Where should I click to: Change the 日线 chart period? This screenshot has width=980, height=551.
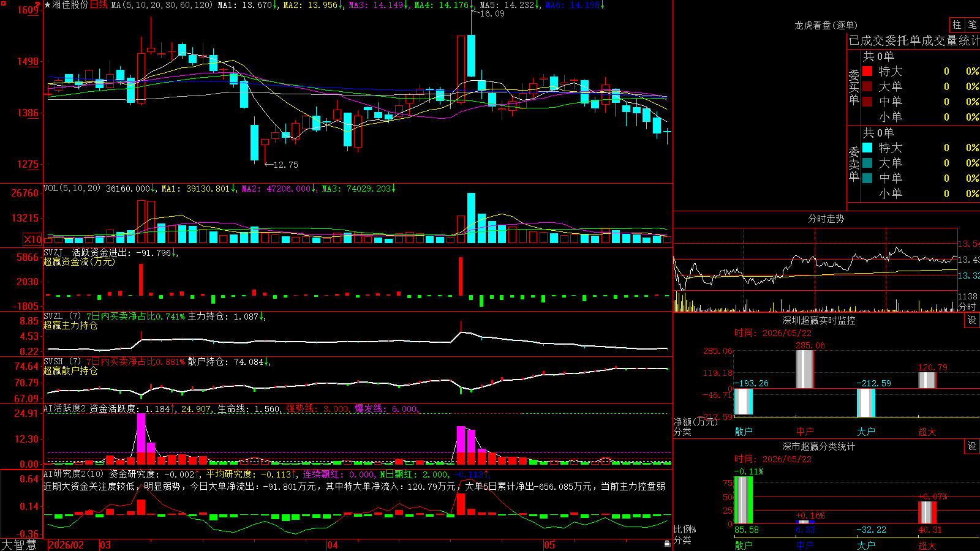coord(99,5)
